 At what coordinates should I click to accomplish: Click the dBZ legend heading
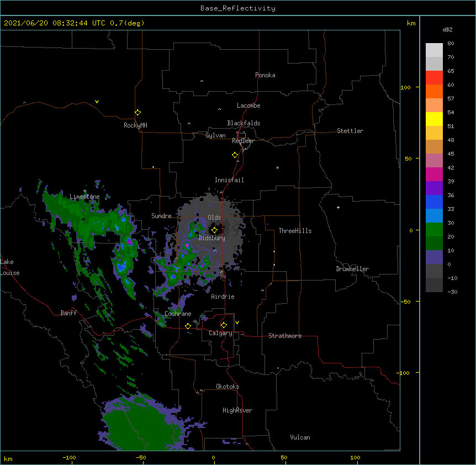tap(447, 30)
